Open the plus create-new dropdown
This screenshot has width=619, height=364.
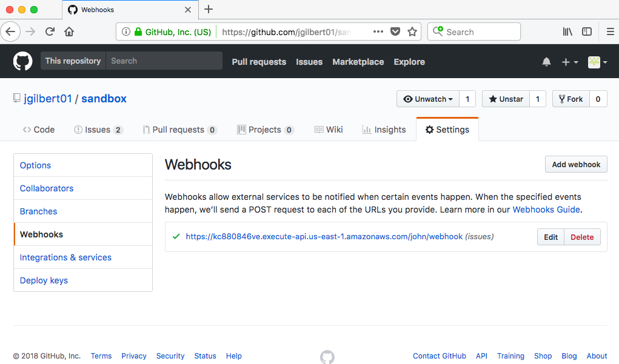pos(569,62)
